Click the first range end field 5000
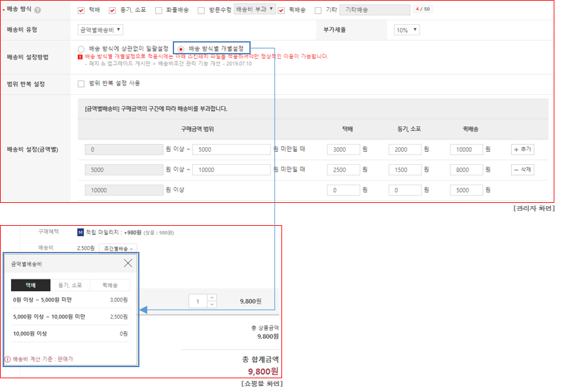 click(x=231, y=149)
